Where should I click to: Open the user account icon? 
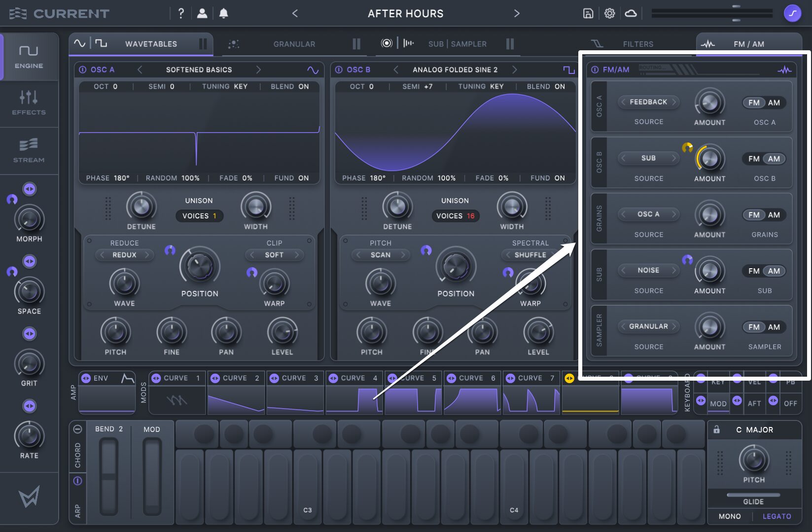(202, 13)
